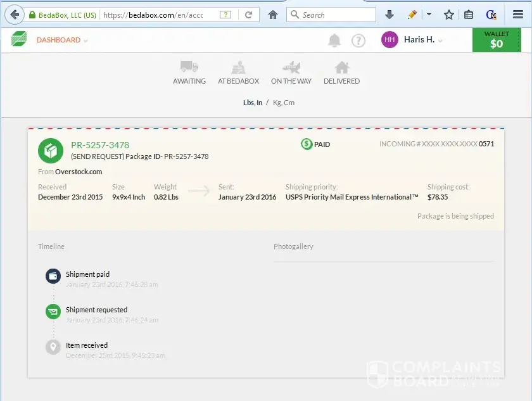
Task: Open the dropdown arrow beside pencil icon
Action: click(429, 15)
